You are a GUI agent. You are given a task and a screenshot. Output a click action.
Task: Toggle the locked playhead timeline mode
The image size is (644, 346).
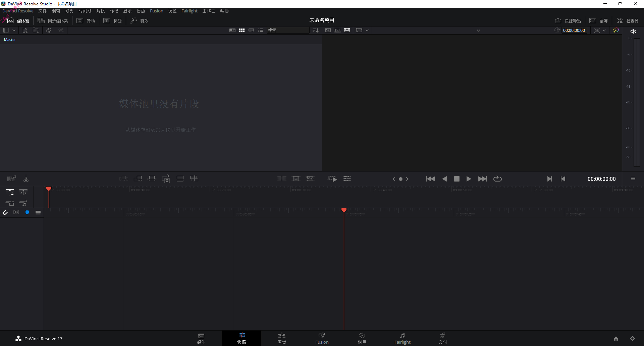click(x=10, y=192)
